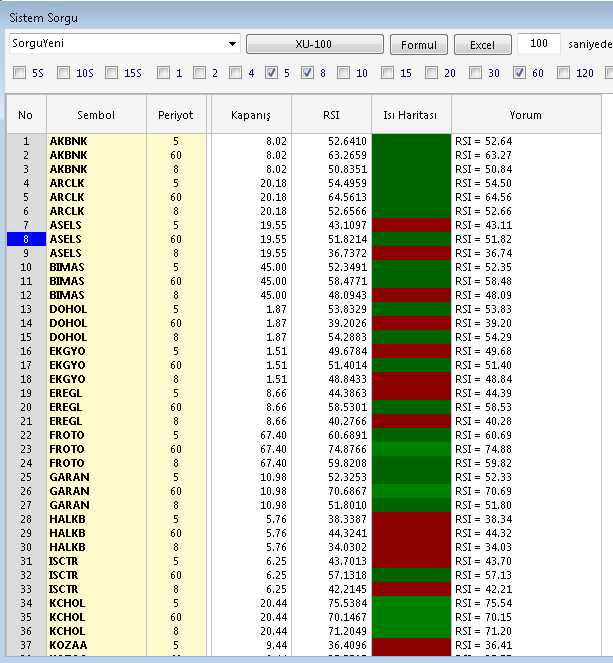Select BIMAS in row 11
Image resolution: width=613 pixels, height=663 pixels.
[x=67, y=281]
